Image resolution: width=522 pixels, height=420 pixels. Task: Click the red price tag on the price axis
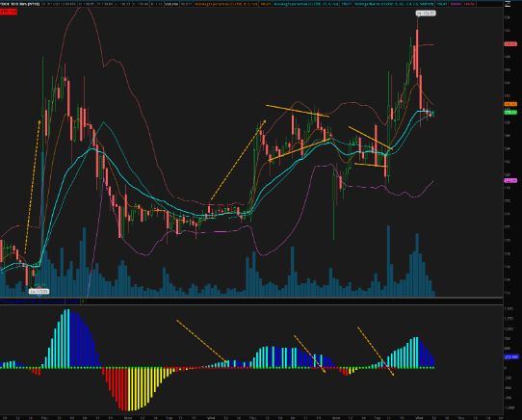pyautogui.click(x=510, y=44)
